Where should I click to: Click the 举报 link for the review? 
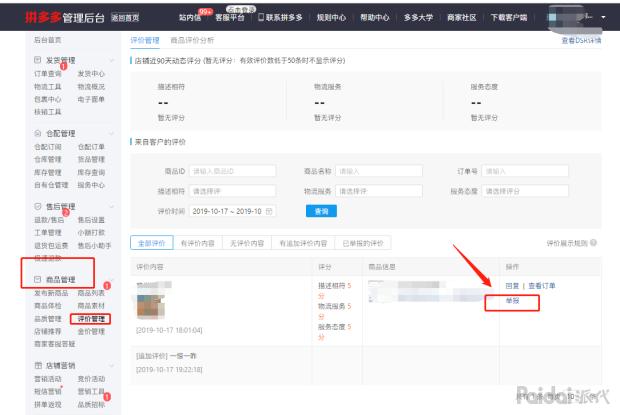[511, 299]
